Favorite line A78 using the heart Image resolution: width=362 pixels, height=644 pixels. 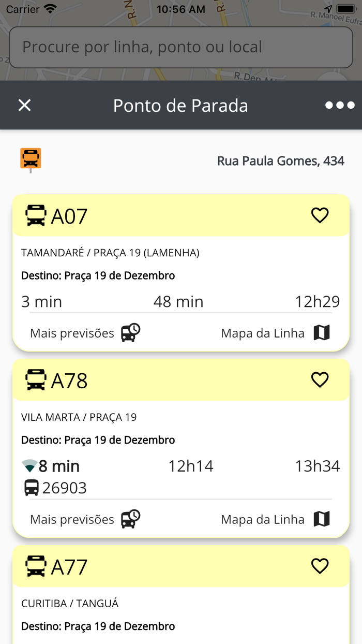pos(320,380)
